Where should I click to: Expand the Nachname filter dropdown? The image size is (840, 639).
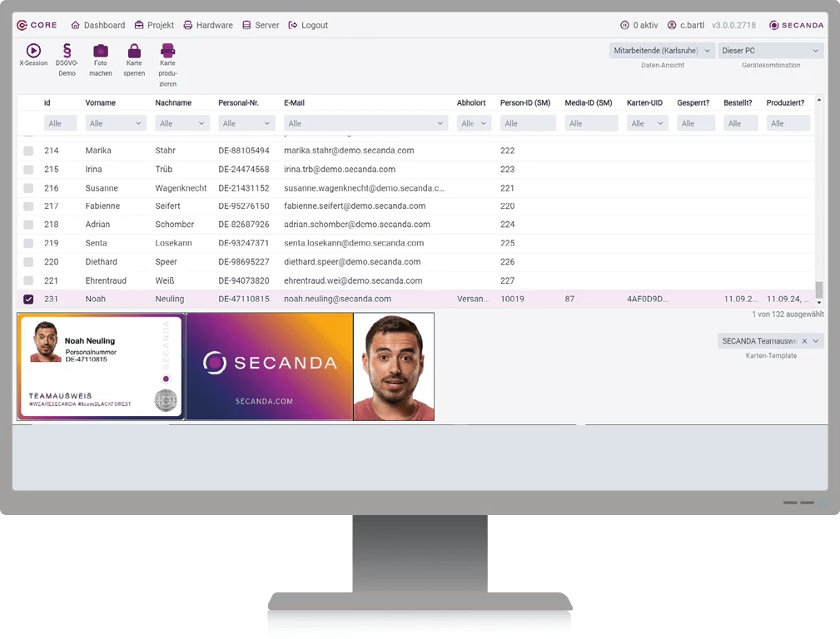(x=201, y=123)
